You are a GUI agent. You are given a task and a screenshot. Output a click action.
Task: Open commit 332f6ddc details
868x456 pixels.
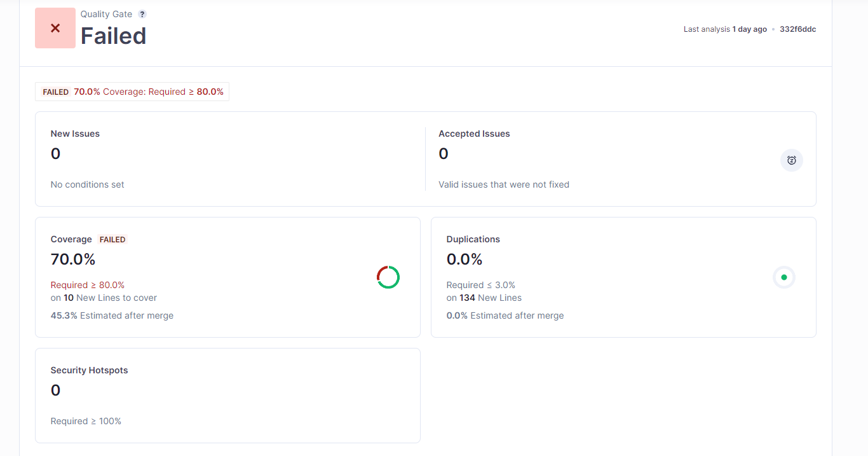tap(797, 29)
